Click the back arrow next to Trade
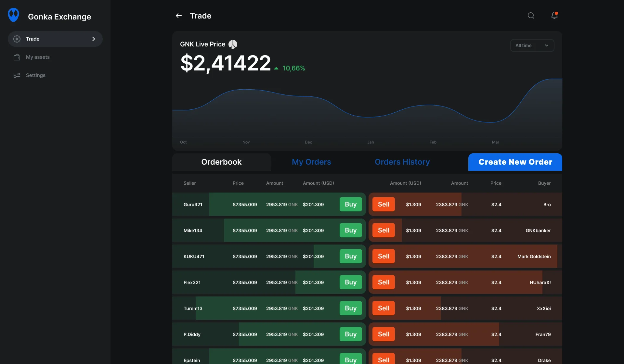Image resolution: width=624 pixels, height=364 pixels. coord(178,16)
